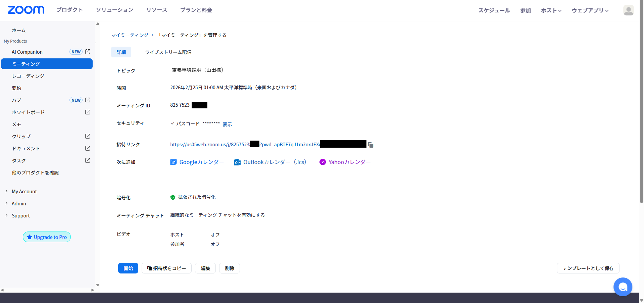Switch to the ライブストリーム配信 tab

168,52
